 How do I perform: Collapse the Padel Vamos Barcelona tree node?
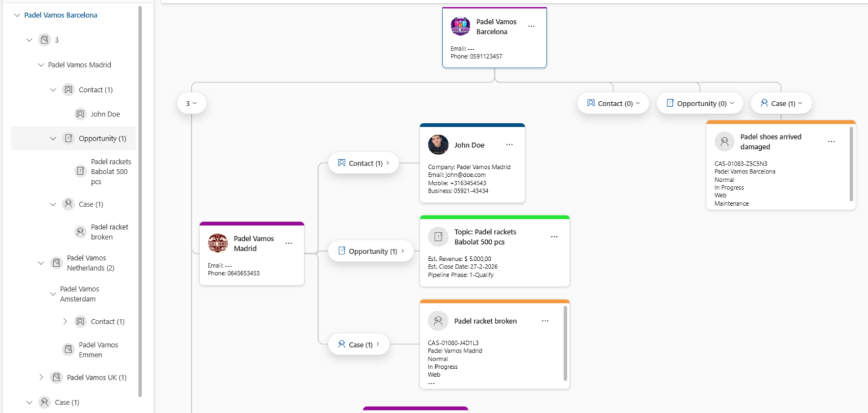17,15
